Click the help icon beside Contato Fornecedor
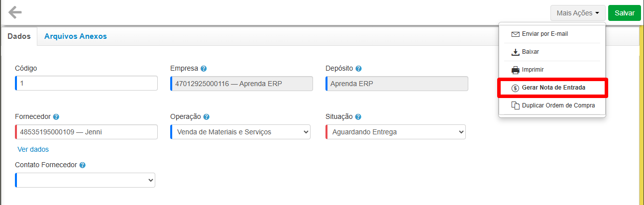Viewport: 644px width, 205px height. pos(83,165)
